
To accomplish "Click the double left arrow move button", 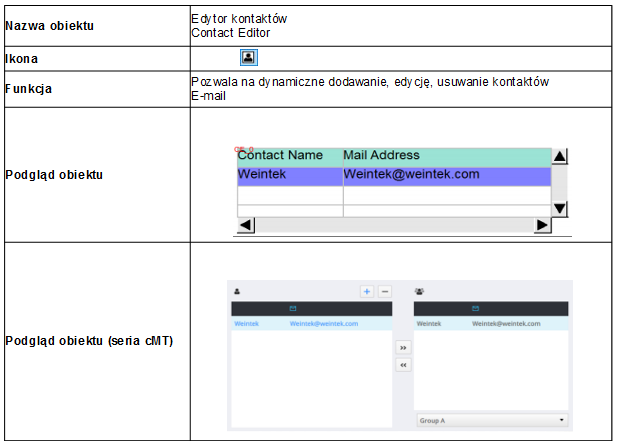I will (x=403, y=365).
